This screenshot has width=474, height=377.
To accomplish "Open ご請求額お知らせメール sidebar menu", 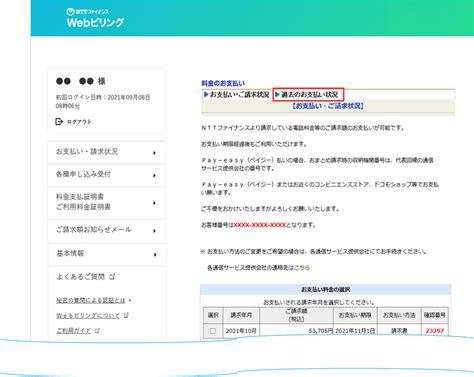I will pos(107,230).
